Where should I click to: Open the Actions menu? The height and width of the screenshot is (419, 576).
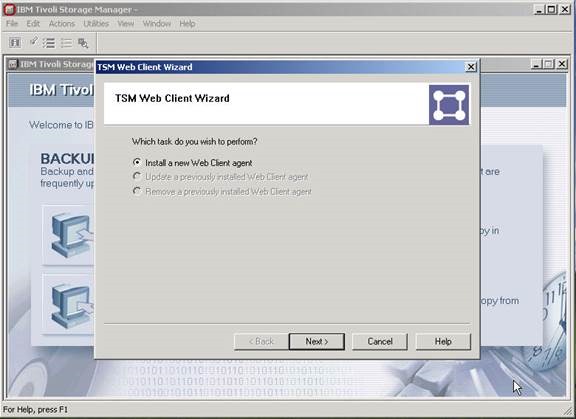click(x=62, y=24)
